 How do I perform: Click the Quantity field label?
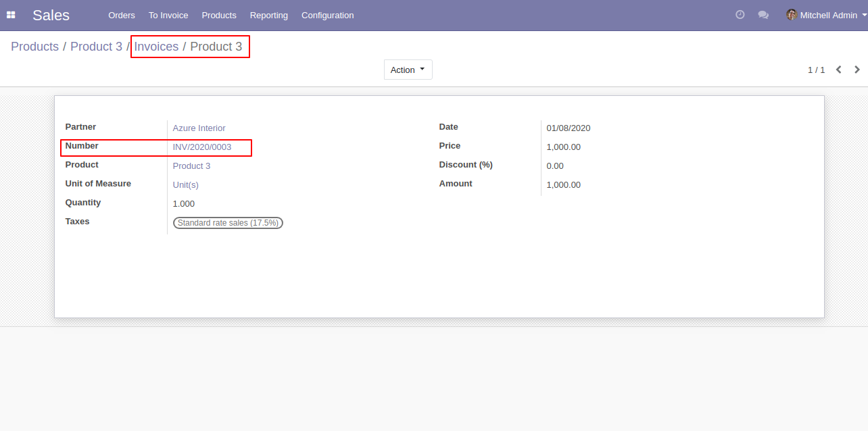click(83, 203)
